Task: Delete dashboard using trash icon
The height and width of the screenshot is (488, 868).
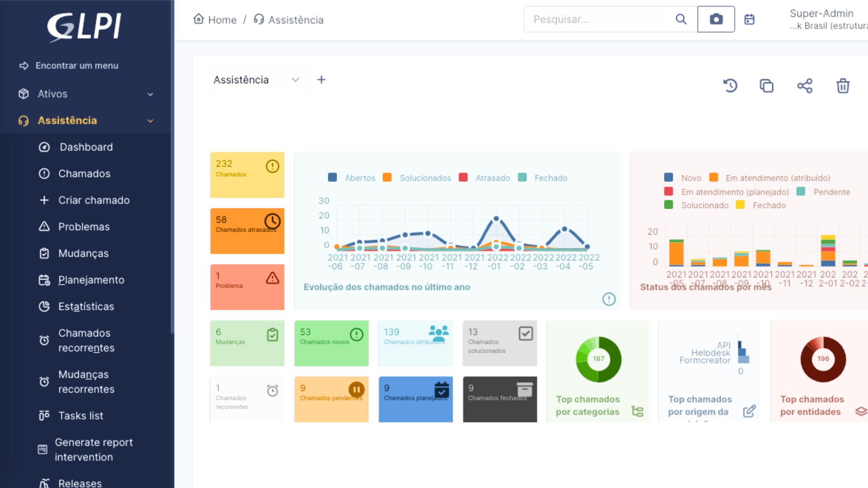Action: point(843,86)
